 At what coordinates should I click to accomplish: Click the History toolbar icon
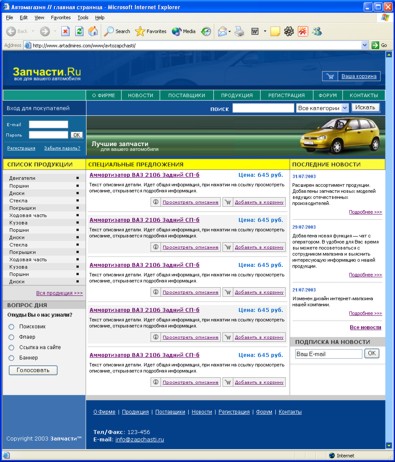tap(206, 31)
